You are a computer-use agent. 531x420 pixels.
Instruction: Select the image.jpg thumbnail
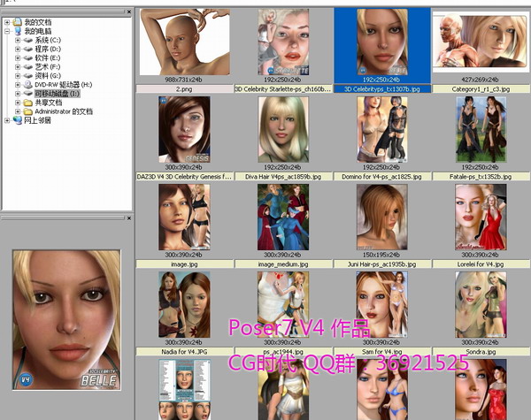click(185, 218)
